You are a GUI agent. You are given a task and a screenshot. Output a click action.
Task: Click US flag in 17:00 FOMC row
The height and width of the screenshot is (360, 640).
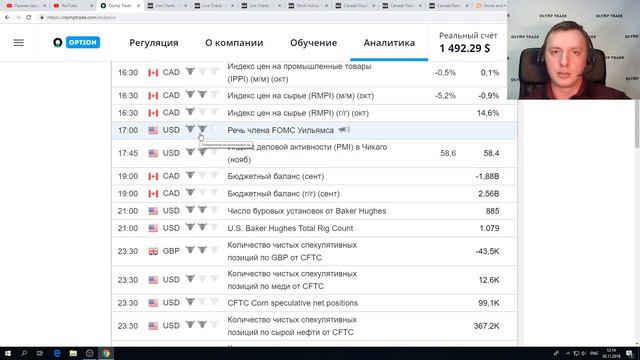153,130
